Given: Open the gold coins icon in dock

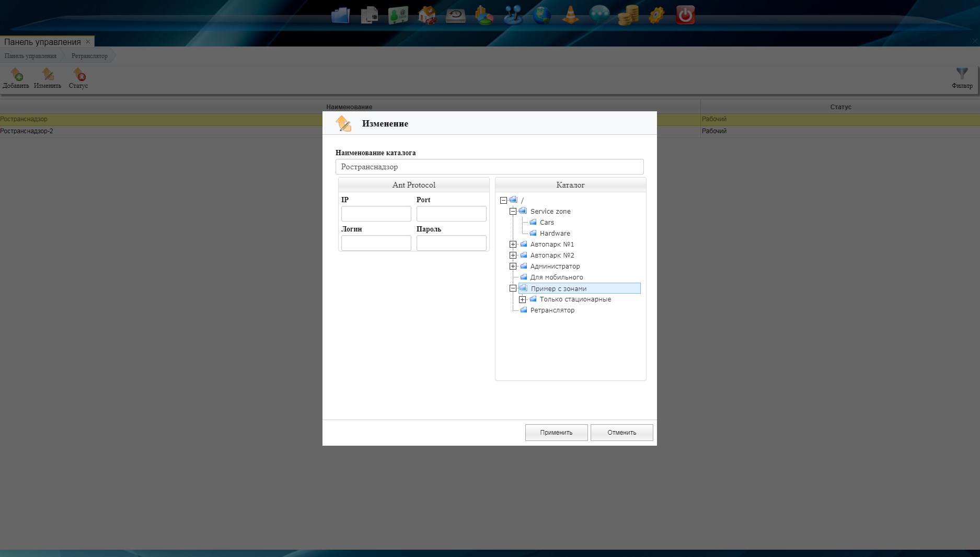Looking at the screenshot, I should point(628,15).
